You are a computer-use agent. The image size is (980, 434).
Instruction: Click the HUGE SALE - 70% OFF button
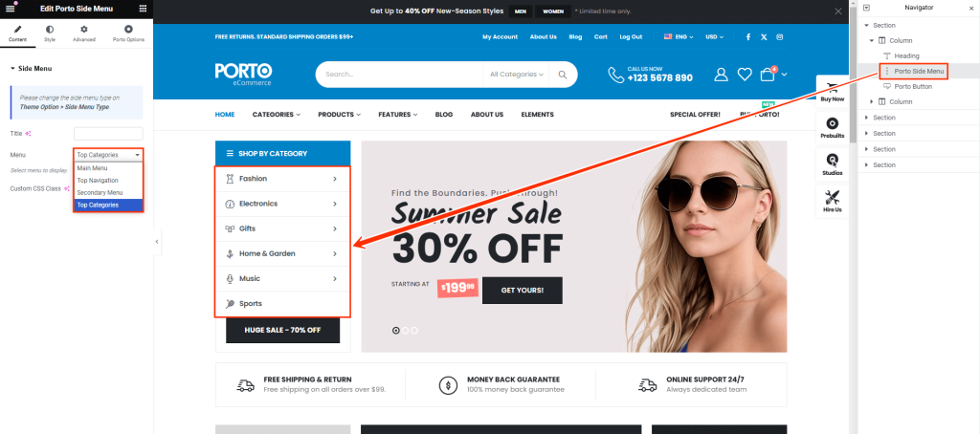coord(282,330)
